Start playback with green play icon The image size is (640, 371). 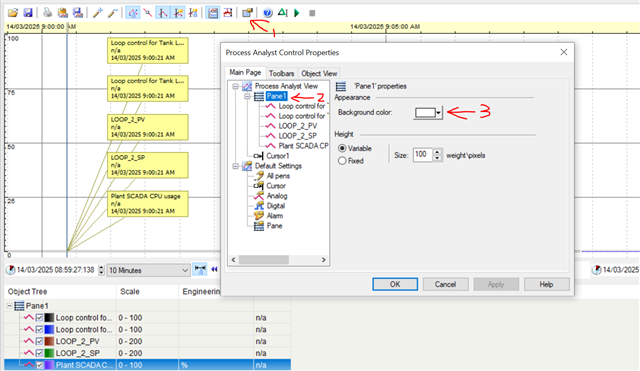coord(297,13)
